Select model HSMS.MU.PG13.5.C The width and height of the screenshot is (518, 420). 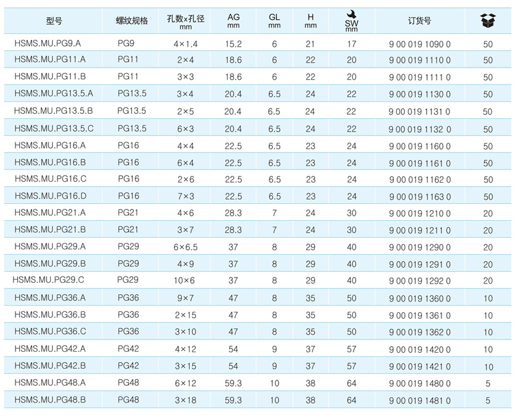54,129
